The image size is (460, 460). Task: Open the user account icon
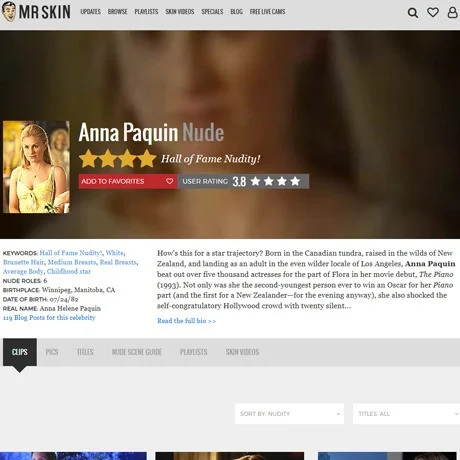[452, 12]
